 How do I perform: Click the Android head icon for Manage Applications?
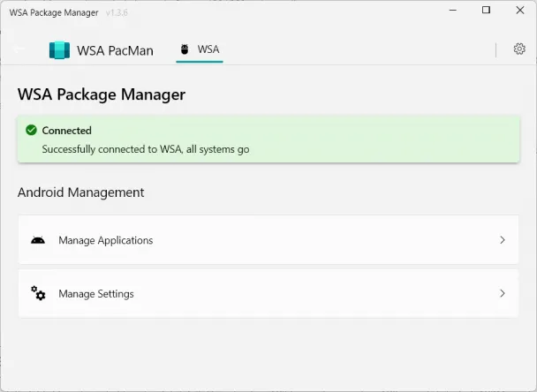[x=38, y=240]
